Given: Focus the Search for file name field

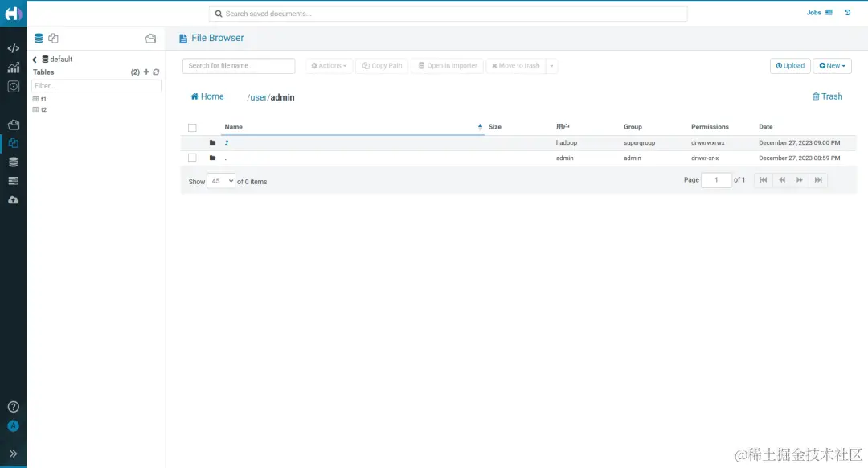Looking at the screenshot, I should [239, 65].
